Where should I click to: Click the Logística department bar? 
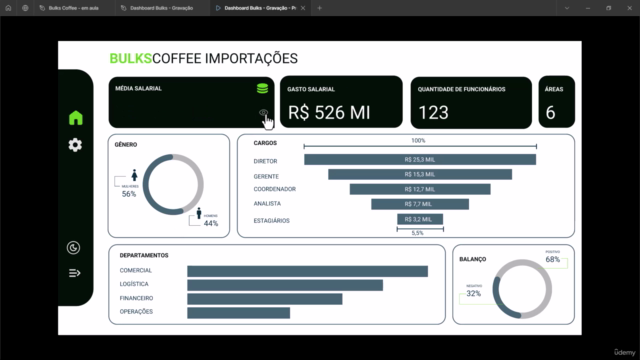coord(285,285)
